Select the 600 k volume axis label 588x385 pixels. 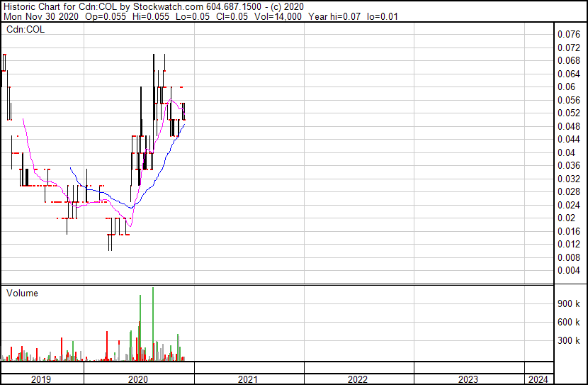coord(569,322)
